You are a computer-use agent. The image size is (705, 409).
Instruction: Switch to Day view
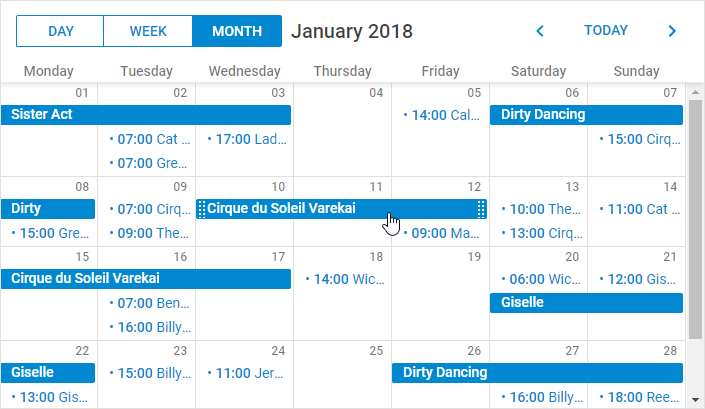60,31
